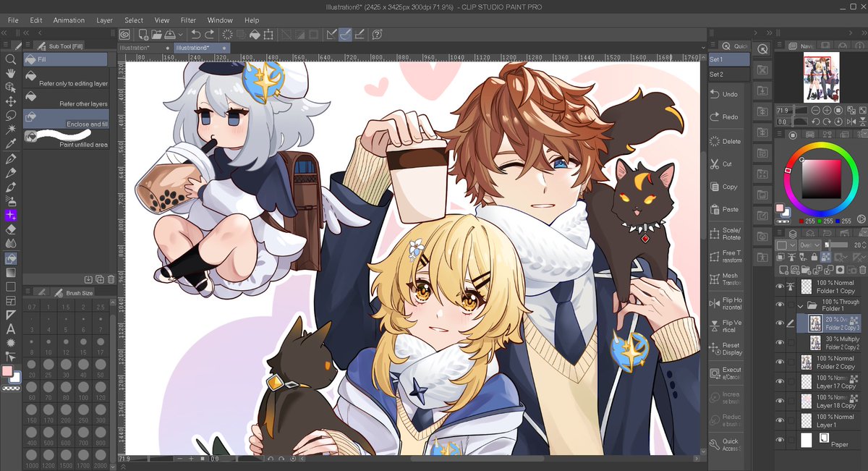Collapse the Folder 1 layer folder
The width and height of the screenshot is (868, 471).
click(801, 305)
